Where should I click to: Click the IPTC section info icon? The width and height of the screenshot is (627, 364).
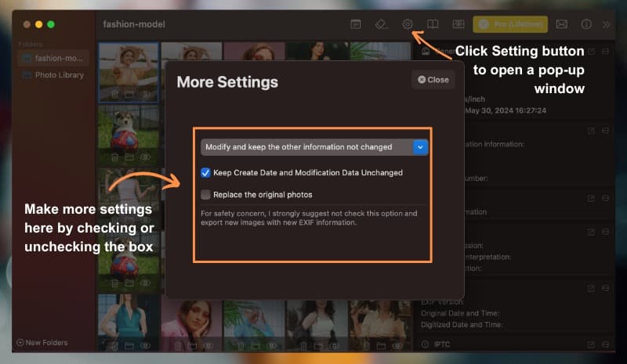click(425, 344)
